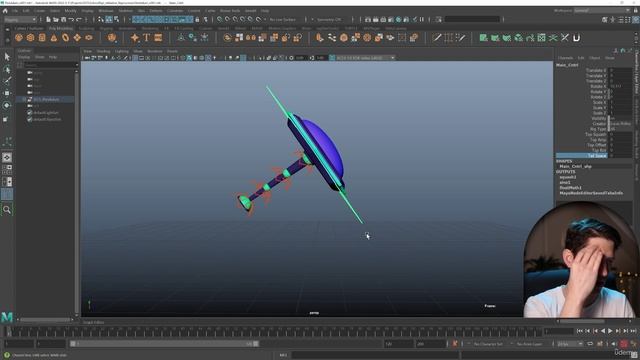Click the SVG shelf icon next to Type
Image resolution: width=640 pixels, height=360 pixels.
tap(158, 38)
